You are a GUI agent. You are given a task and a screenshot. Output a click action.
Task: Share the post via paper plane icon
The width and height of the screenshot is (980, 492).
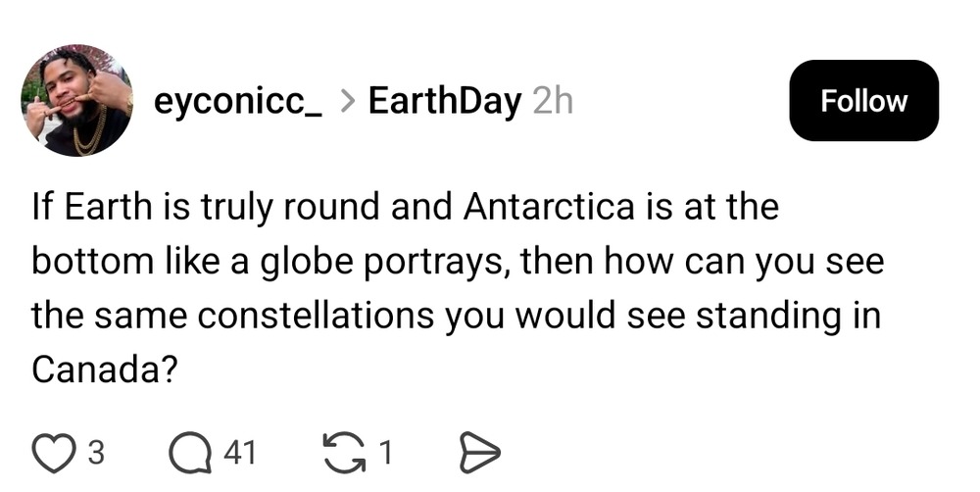[x=479, y=453]
